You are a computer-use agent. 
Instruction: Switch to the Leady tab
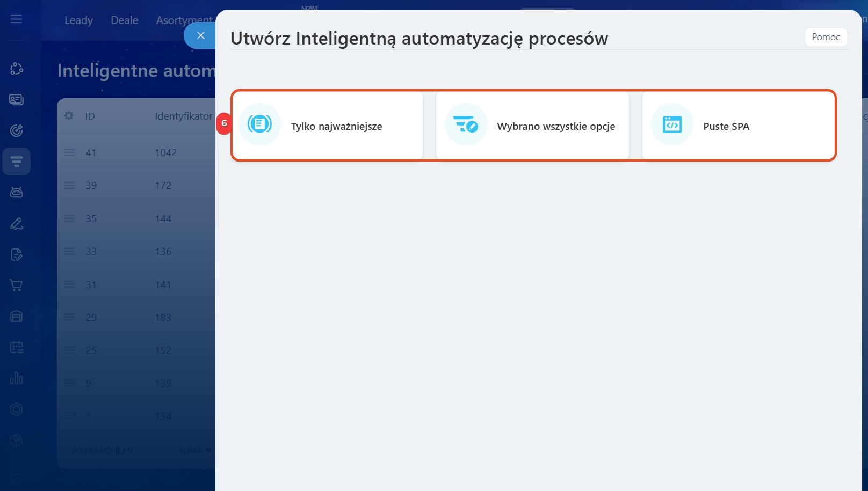pyautogui.click(x=78, y=20)
